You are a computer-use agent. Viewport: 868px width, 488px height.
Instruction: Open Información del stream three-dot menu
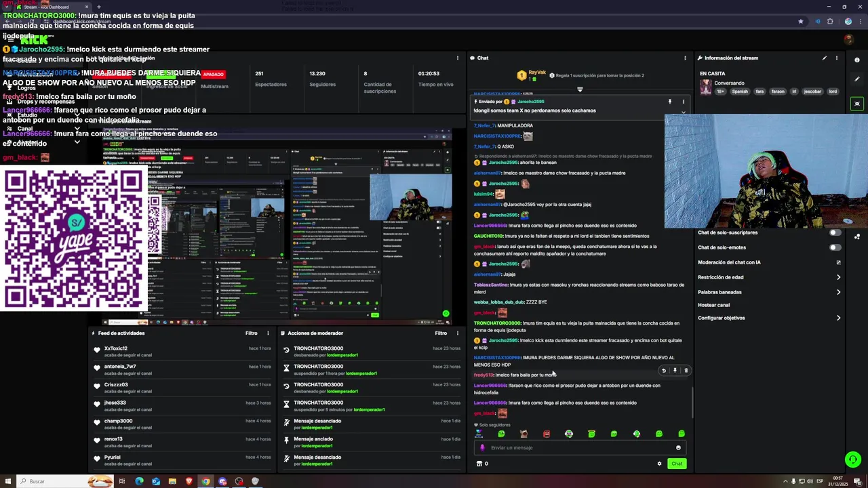coord(837,58)
